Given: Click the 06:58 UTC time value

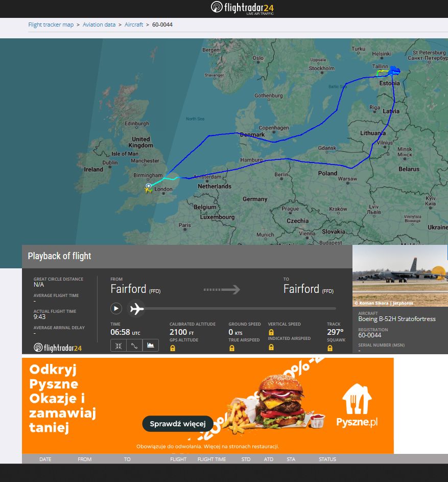Looking at the screenshot, I should coord(125,332).
